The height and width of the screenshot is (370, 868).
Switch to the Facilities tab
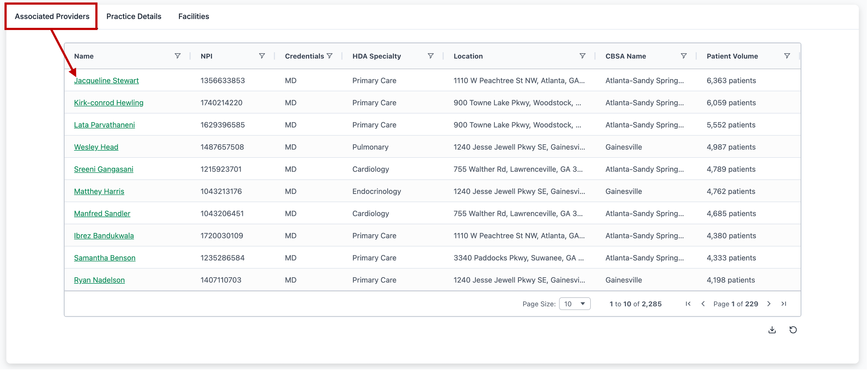coord(193,16)
